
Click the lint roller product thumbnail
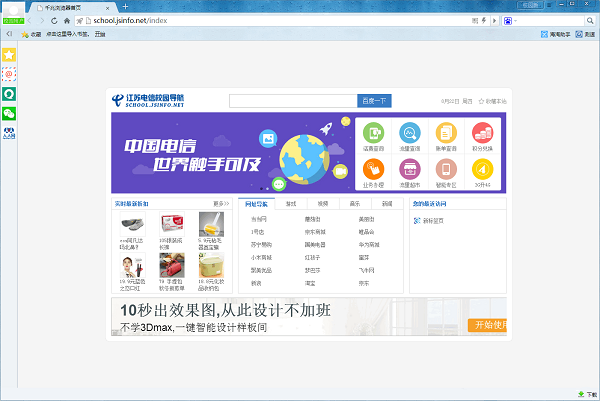tap(211, 224)
